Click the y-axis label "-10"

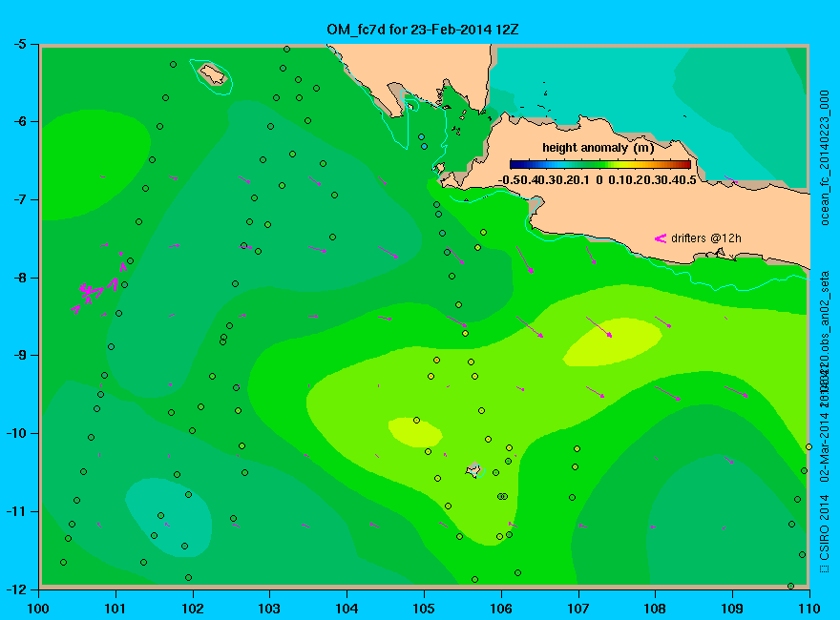(x=15, y=433)
